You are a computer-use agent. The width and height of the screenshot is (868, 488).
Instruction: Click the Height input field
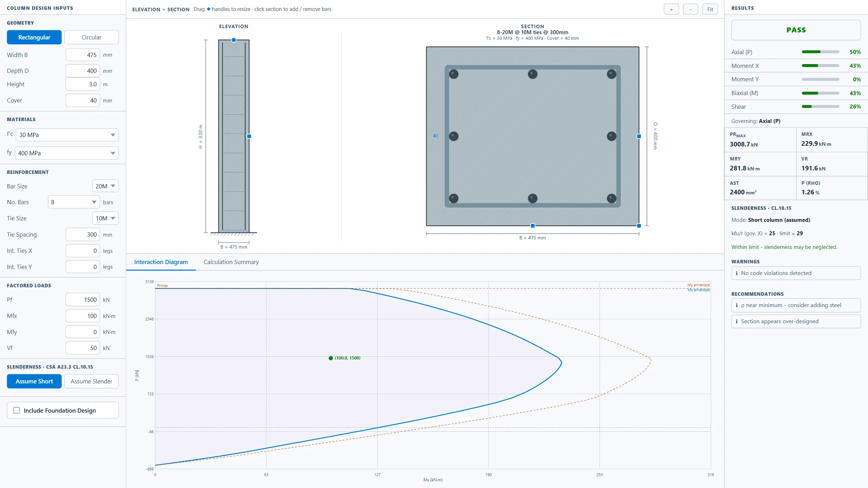coord(83,84)
